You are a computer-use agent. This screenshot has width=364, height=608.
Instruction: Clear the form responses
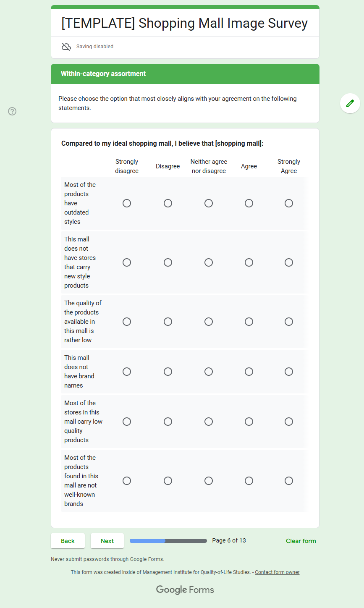coord(301,541)
